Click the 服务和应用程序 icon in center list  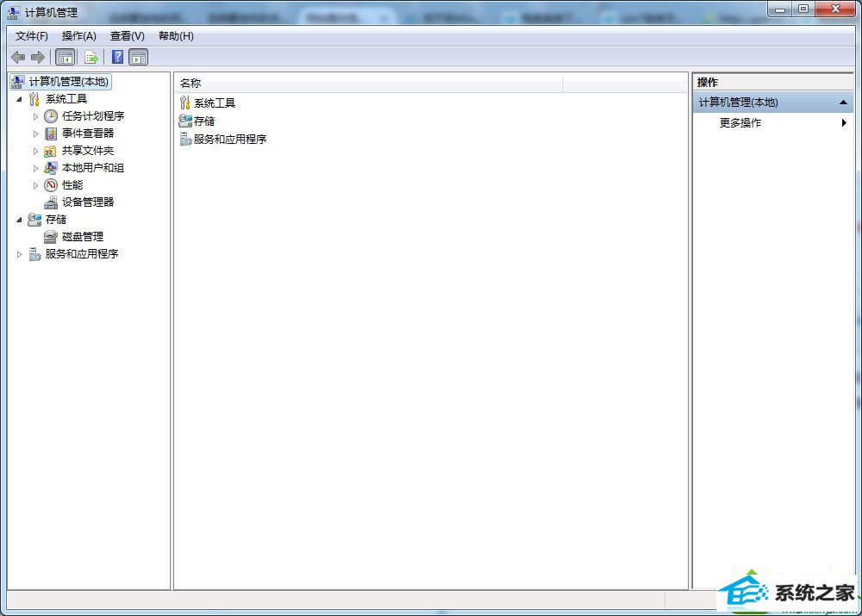185,139
